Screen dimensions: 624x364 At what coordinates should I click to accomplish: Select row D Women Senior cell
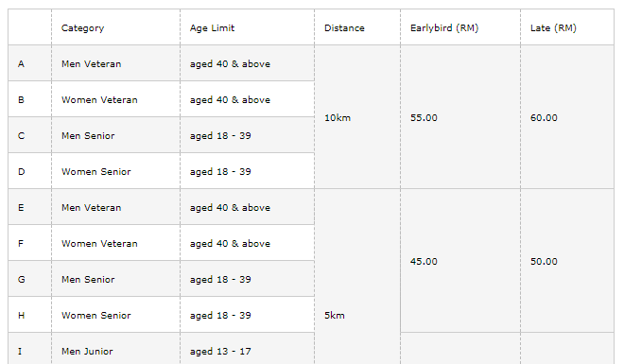(115, 171)
